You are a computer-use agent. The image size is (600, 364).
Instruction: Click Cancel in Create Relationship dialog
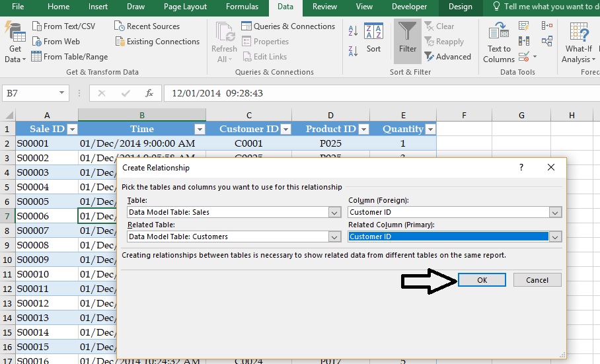coord(537,280)
